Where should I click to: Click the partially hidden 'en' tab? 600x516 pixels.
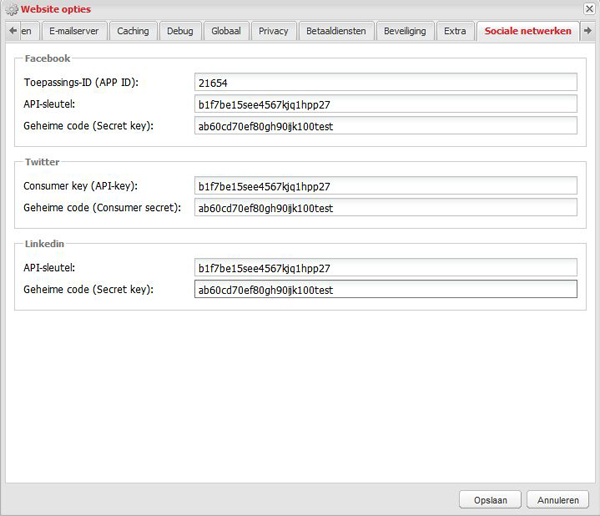click(28, 31)
